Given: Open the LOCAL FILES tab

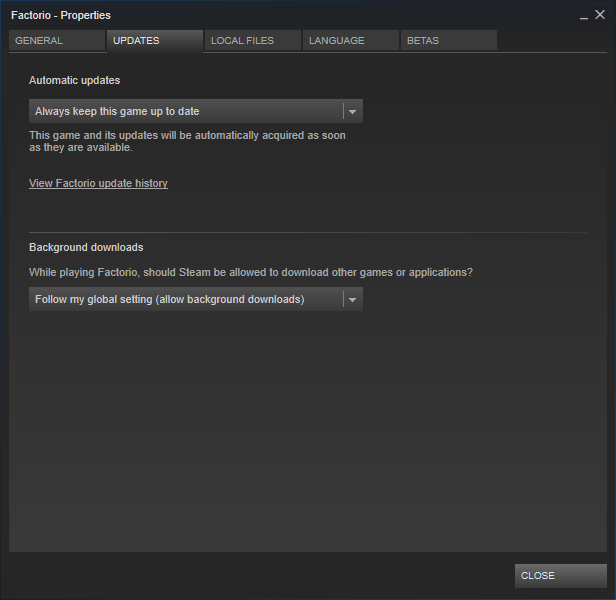Looking at the screenshot, I should tap(253, 40).
